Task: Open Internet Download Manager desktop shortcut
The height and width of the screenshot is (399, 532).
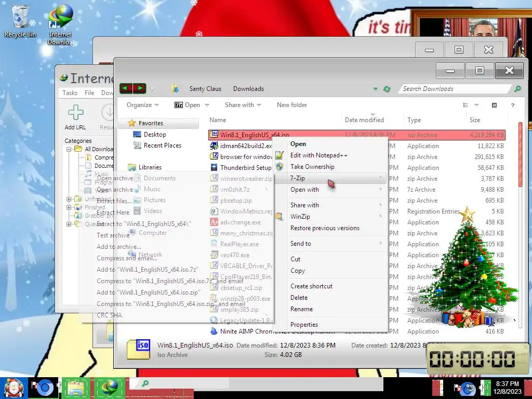Action: click(60, 25)
